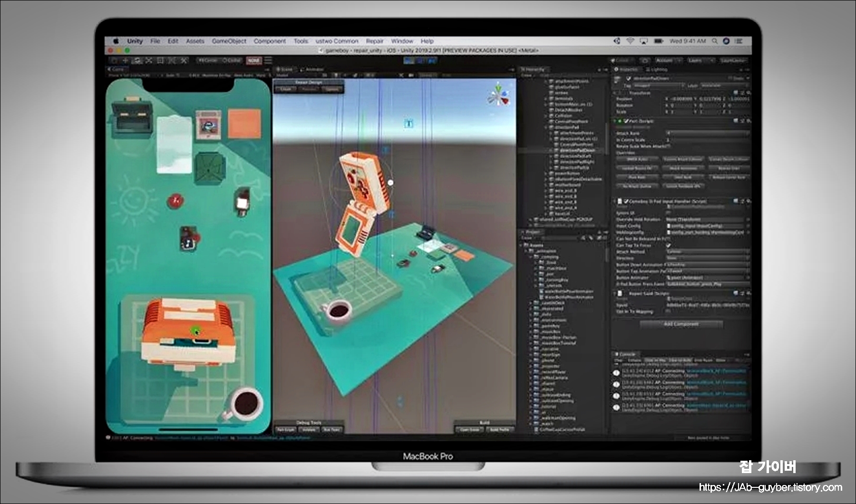The height and width of the screenshot is (504, 856).
Task: Click the Hierarchy panel scrollbar
Action: 607,138
